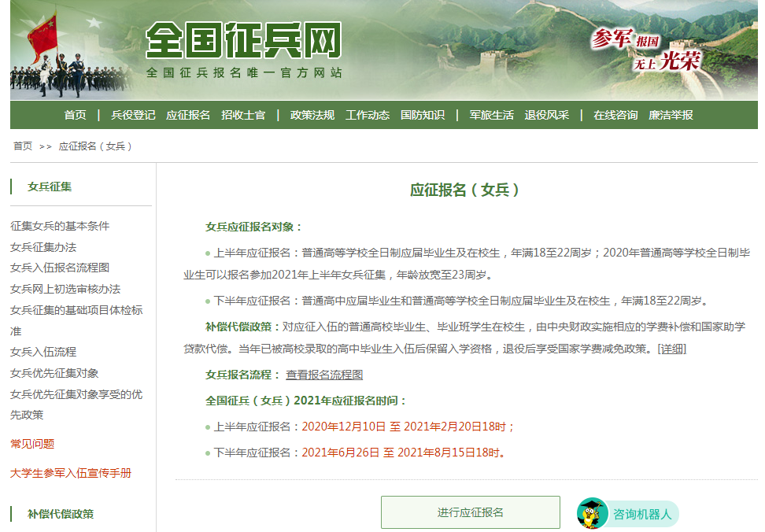Open the 政策法规 menu item
Viewport: 765px width, 532px height.
click(x=312, y=115)
